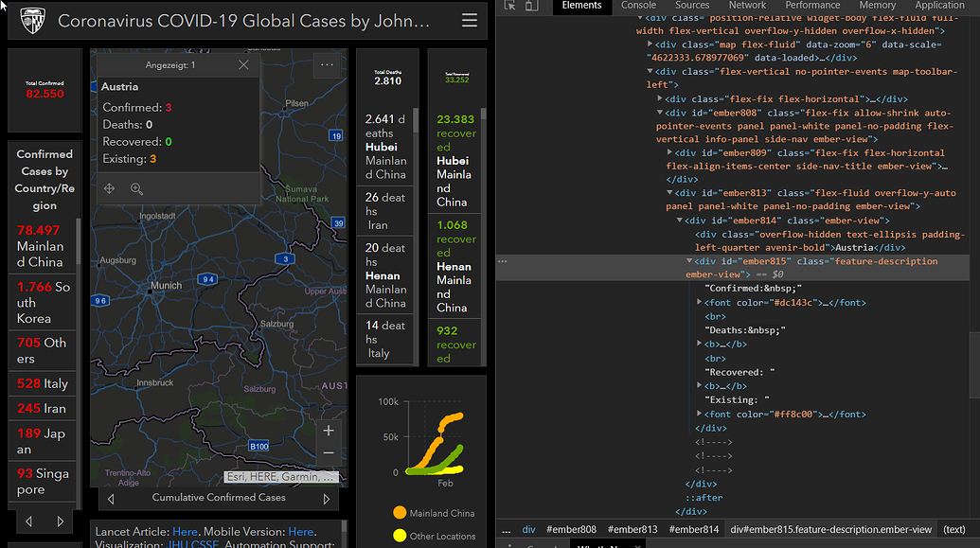This screenshot has height=548, width=980.
Task: Open the map's three-dot options menu
Action: (x=327, y=65)
